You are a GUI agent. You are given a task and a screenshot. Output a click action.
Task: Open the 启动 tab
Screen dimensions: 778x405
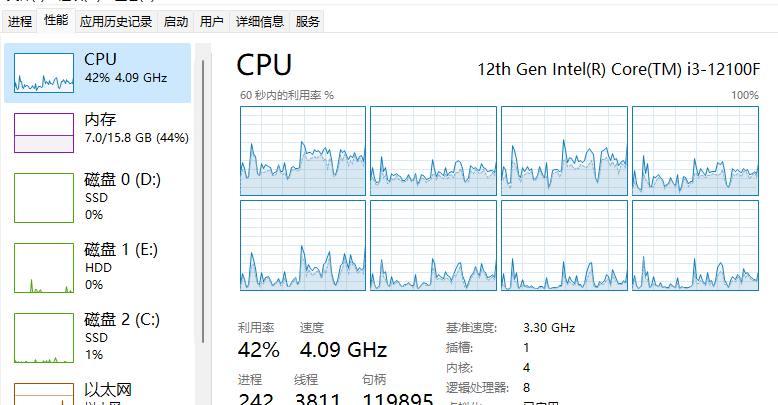(176, 21)
